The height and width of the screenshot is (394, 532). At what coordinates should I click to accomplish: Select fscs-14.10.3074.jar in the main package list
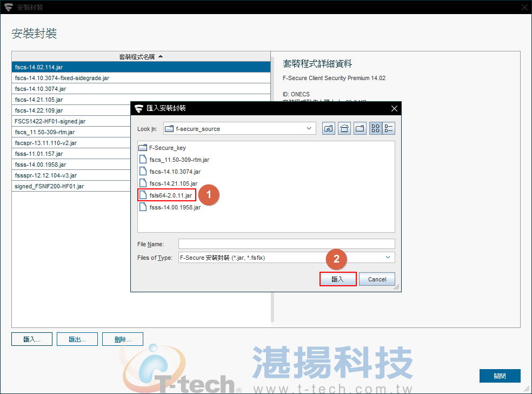coord(141,89)
